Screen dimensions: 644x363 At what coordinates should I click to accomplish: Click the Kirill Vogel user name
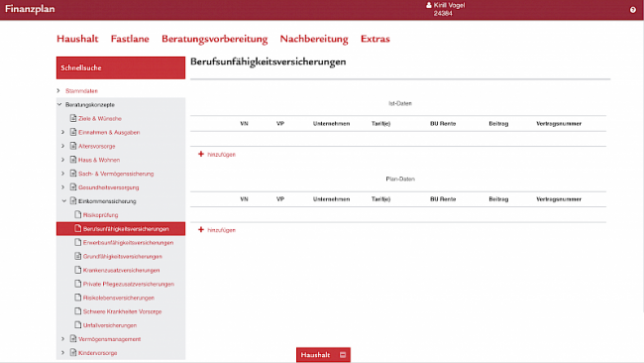pos(449,5)
